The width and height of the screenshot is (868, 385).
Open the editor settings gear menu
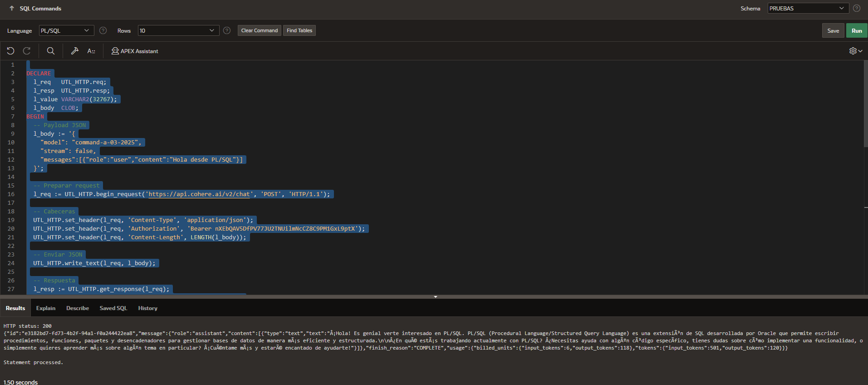click(855, 51)
